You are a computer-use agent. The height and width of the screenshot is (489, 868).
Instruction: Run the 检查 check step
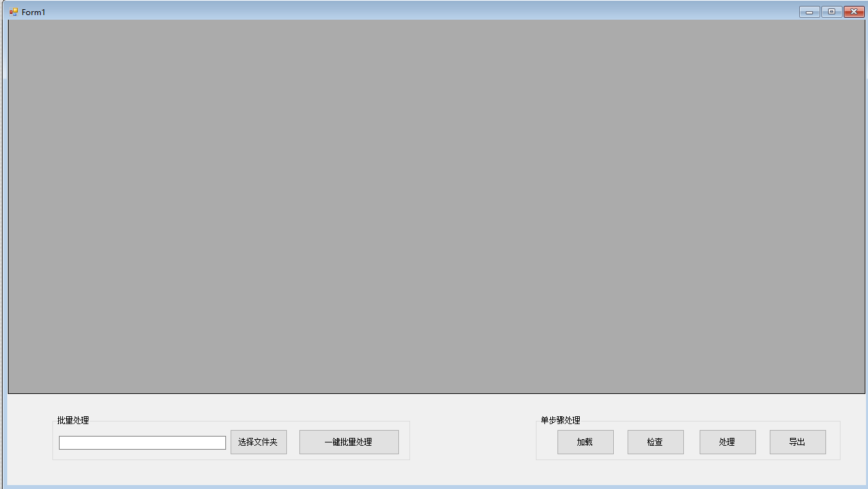point(656,442)
